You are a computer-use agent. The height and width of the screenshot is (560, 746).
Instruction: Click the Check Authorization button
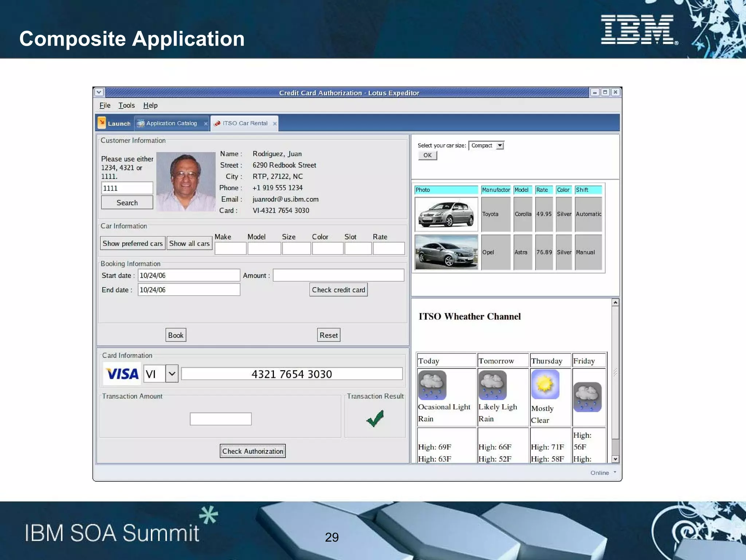[x=252, y=451]
